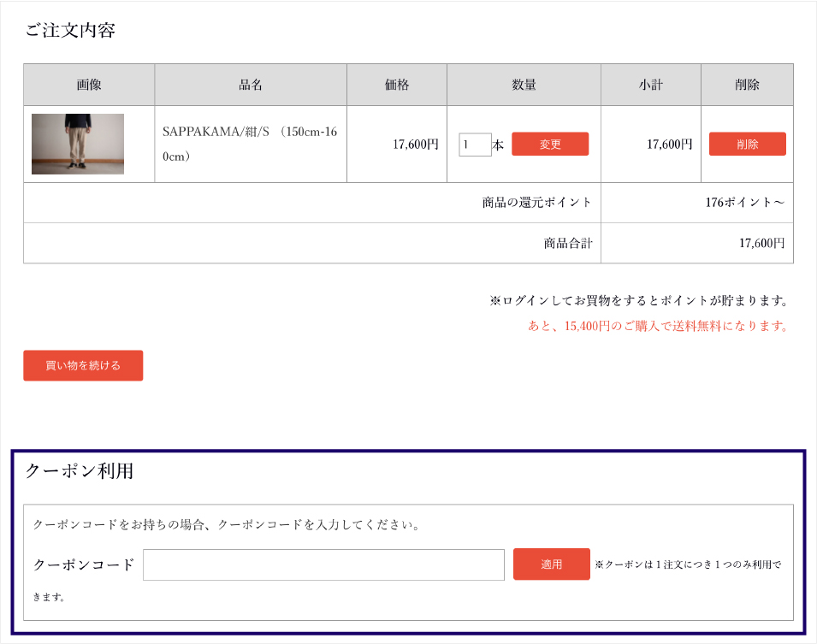Click the SAPPAKAMA product thumbnail image
This screenshot has width=817, height=644.
(78, 144)
